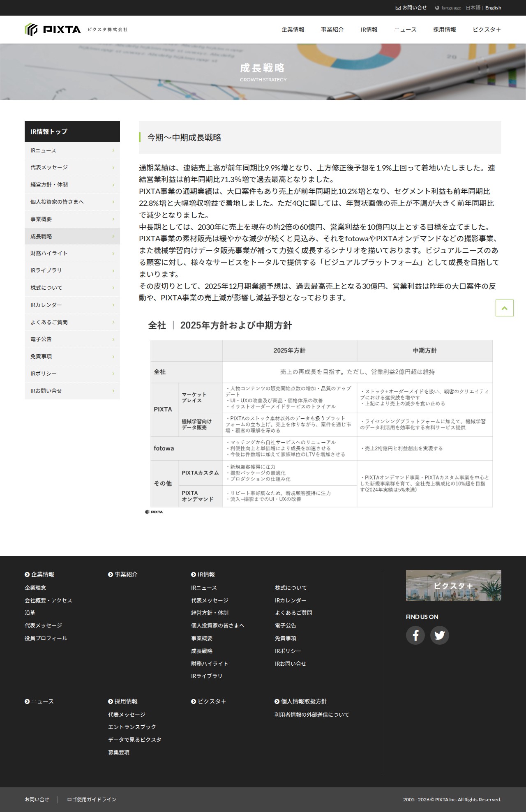Open 沿革 footer link
Image resolution: width=526 pixels, height=812 pixels.
pos(30,613)
